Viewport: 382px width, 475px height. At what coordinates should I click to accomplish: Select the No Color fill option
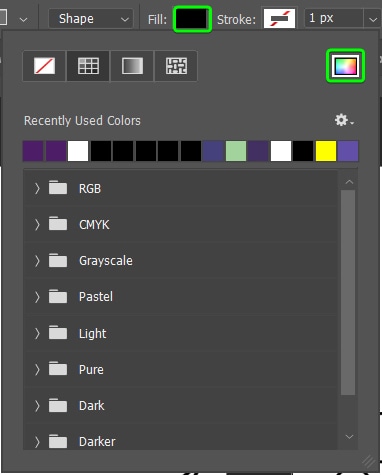pos(44,66)
